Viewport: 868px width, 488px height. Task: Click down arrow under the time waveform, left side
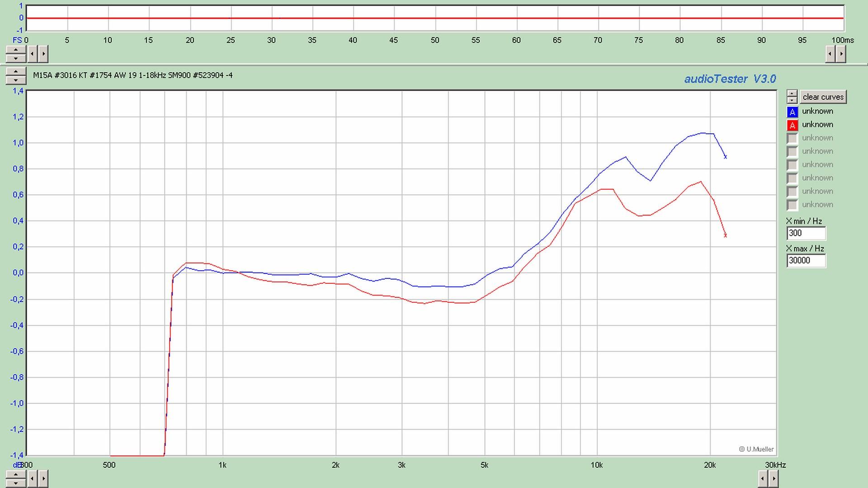tap(16, 58)
